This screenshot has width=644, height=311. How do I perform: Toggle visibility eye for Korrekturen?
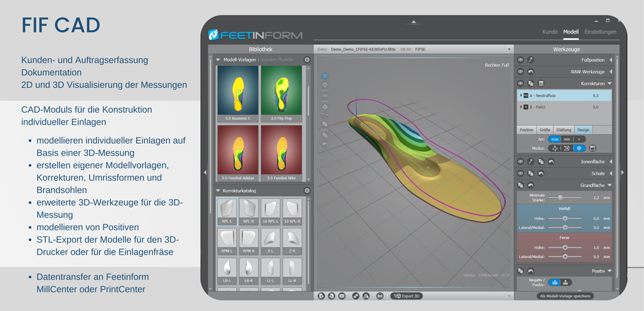click(x=521, y=83)
